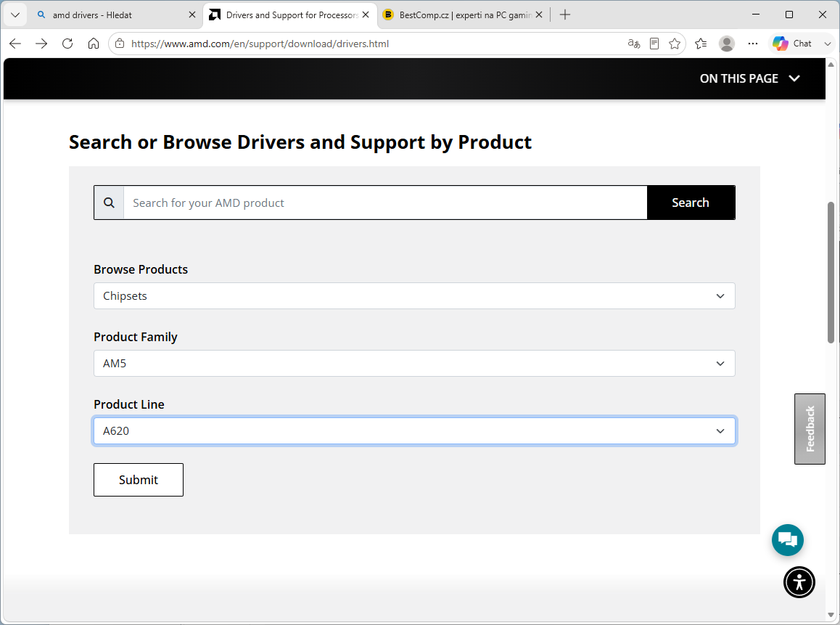The width and height of the screenshot is (840, 625).
Task: Expand the ON THIS PAGE menu
Action: pyautogui.click(x=749, y=78)
